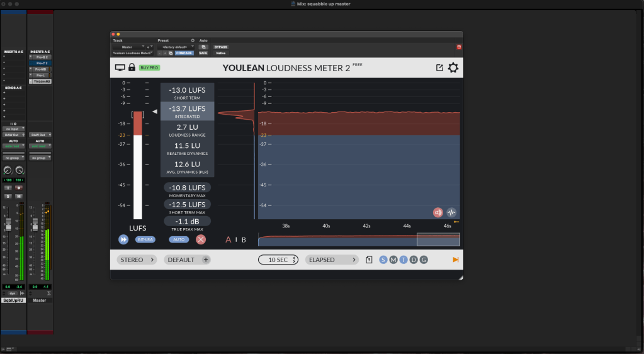
Task: Toggle the T true peak graph circle
Action: tap(404, 260)
